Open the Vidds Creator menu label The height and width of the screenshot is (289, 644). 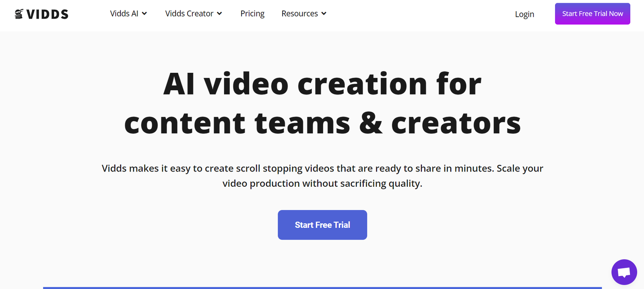click(x=189, y=14)
